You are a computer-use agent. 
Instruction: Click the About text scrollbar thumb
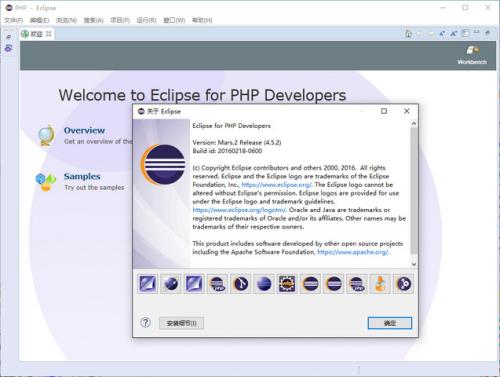coord(414,190)
